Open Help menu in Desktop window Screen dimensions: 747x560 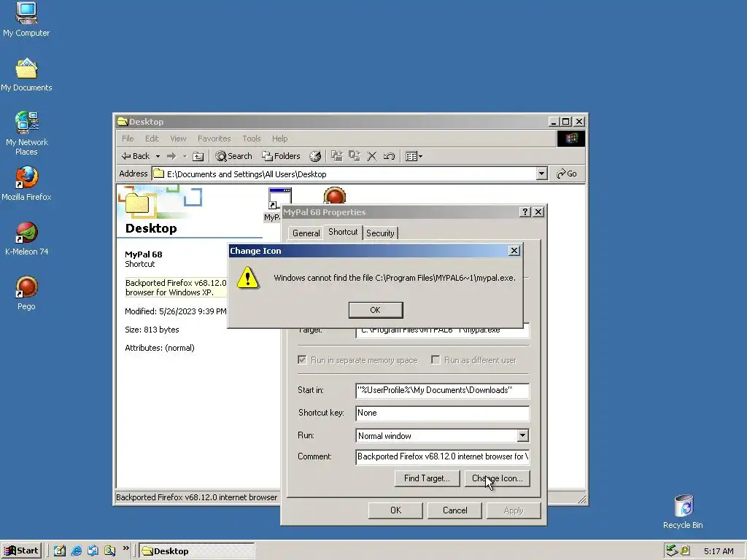point(279,139)
